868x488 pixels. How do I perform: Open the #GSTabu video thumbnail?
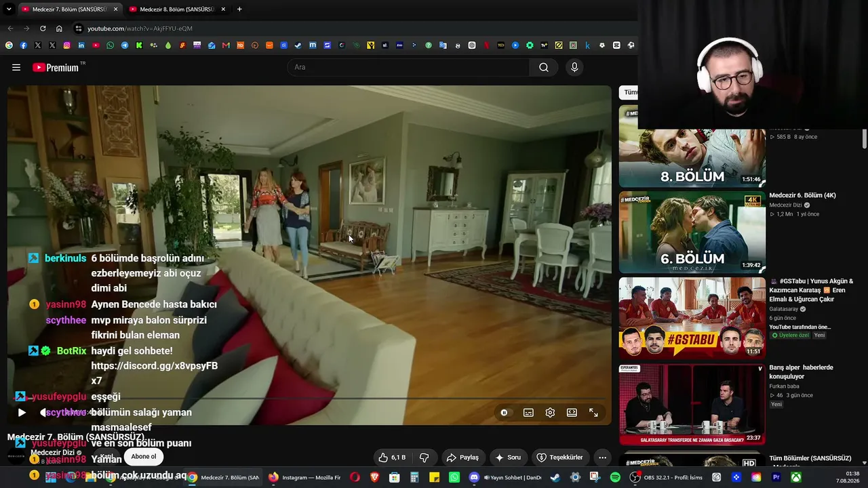coord(692,319)
